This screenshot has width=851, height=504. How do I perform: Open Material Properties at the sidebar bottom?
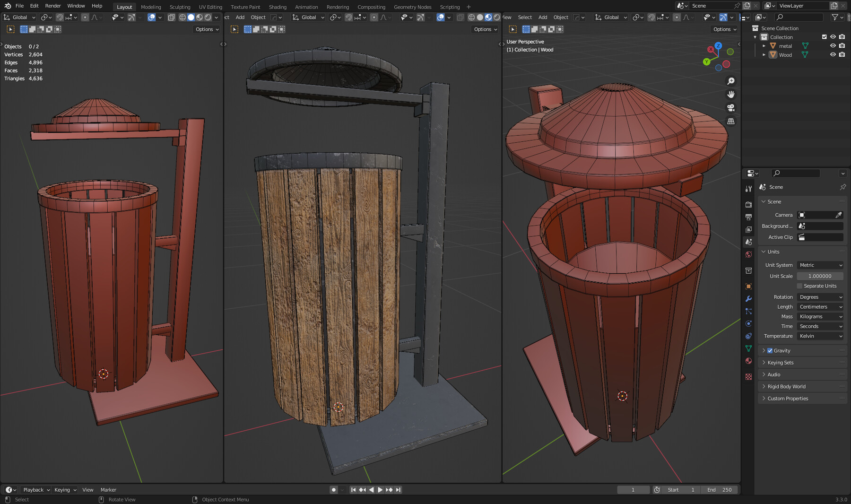[x=749, y=361]
